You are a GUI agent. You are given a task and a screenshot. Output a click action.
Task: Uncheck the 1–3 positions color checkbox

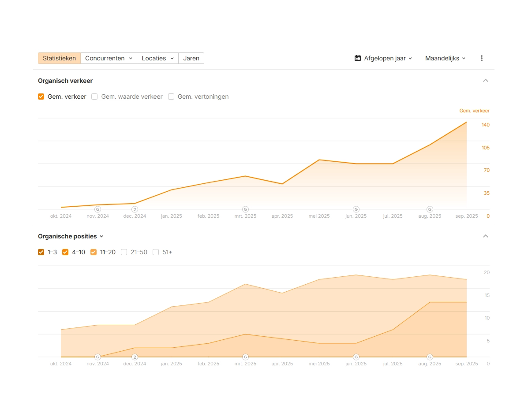click(41, 252)
